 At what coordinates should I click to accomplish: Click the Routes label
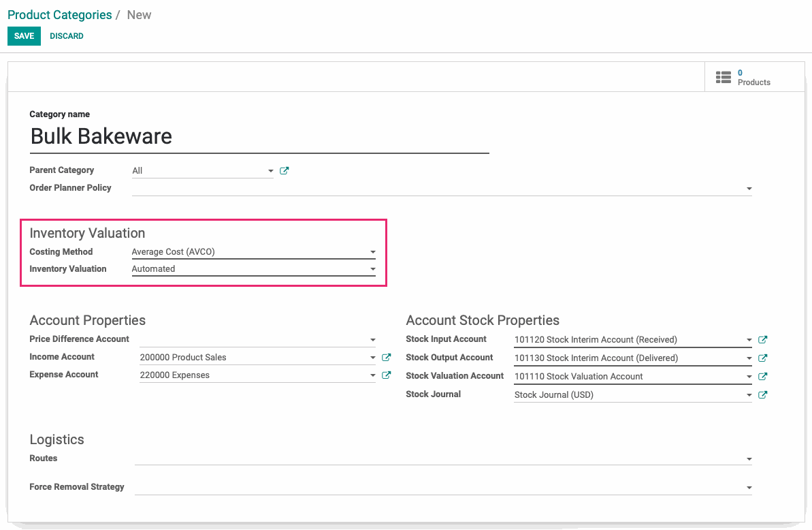(44, 458)
